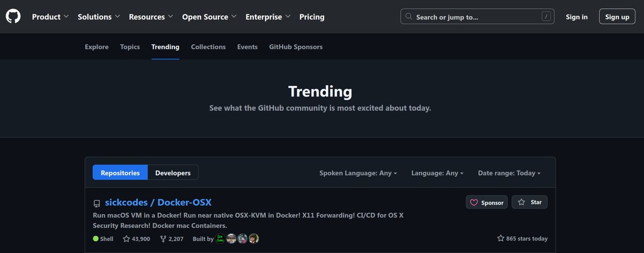Switch to the Developers toggle
The width and height of the screenshot is (644, 253).
pos(173,173)
